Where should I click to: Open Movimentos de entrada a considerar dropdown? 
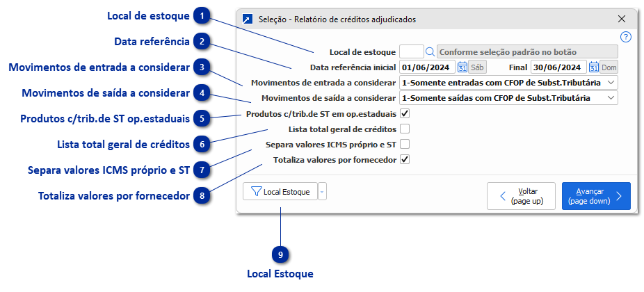coord(508,83)
